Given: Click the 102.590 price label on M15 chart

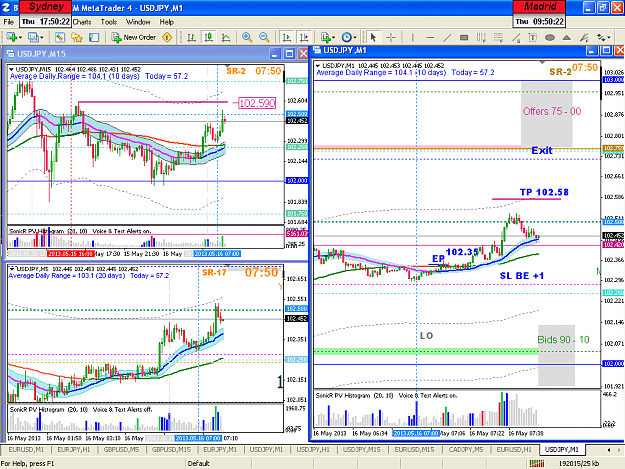Looking at the screenshot, I should tap(257, 103).
